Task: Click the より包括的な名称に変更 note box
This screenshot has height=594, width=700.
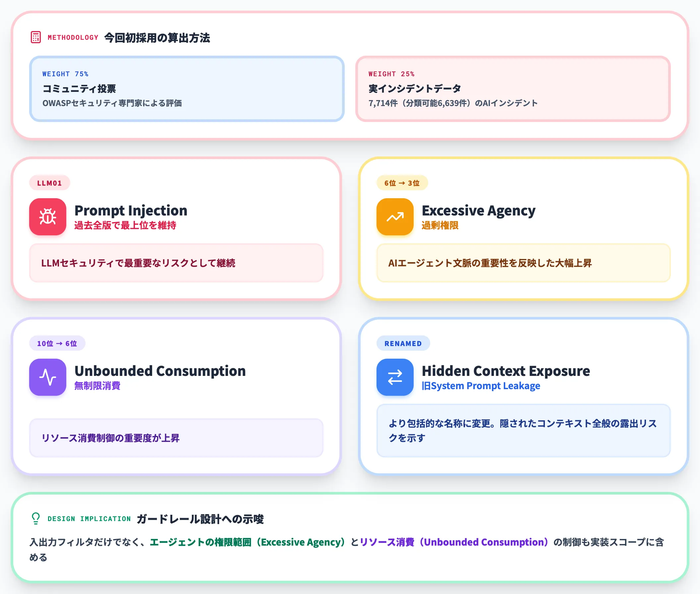Action: pyautogui.click(x=524, y=431)
